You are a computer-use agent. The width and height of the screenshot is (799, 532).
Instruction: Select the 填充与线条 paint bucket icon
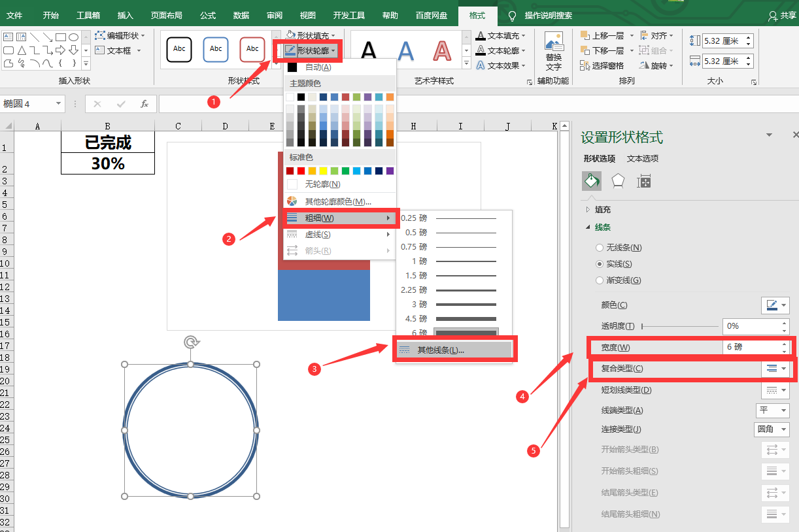point(592,181)
